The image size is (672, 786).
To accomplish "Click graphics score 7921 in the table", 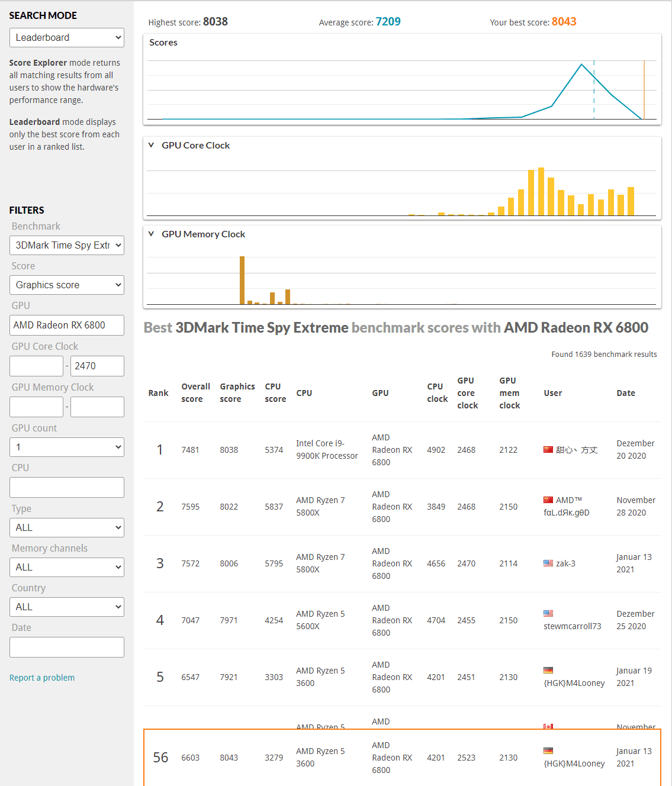I will click(x=229, y=677).
